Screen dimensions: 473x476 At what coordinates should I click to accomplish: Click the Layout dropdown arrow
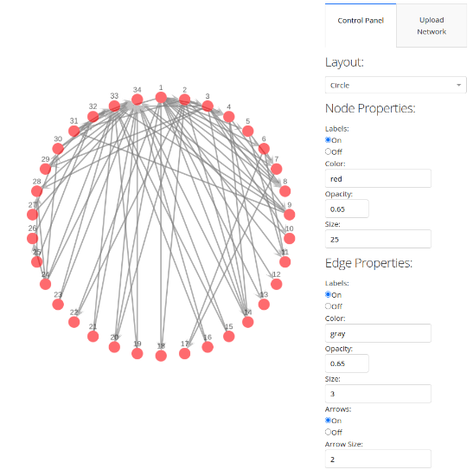459,85
